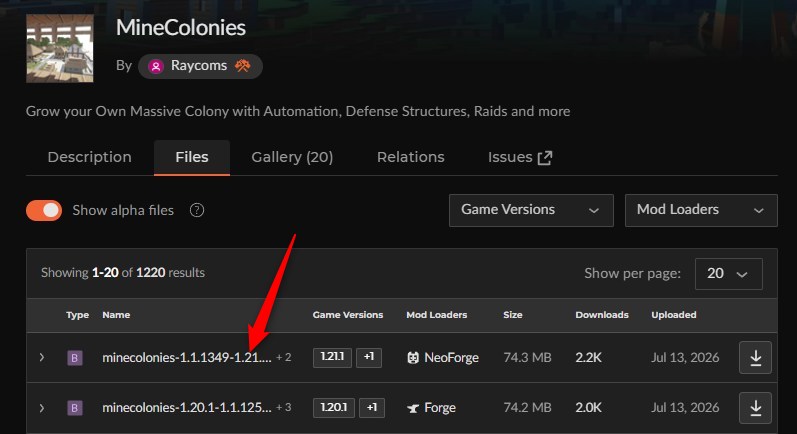Click the +1 tag next to 1.20.1
The height and width of the screenshot is (434, 797).
[x=372, y=408]
